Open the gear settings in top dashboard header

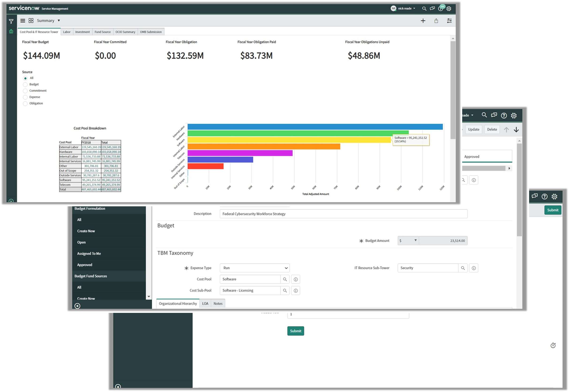[449, 9]
